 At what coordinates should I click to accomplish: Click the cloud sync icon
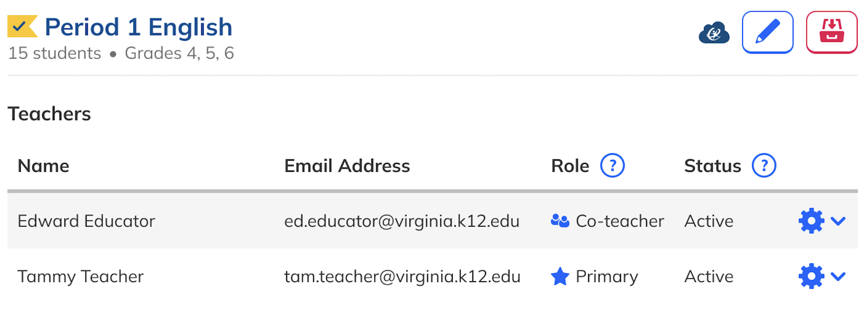point(714,32)
